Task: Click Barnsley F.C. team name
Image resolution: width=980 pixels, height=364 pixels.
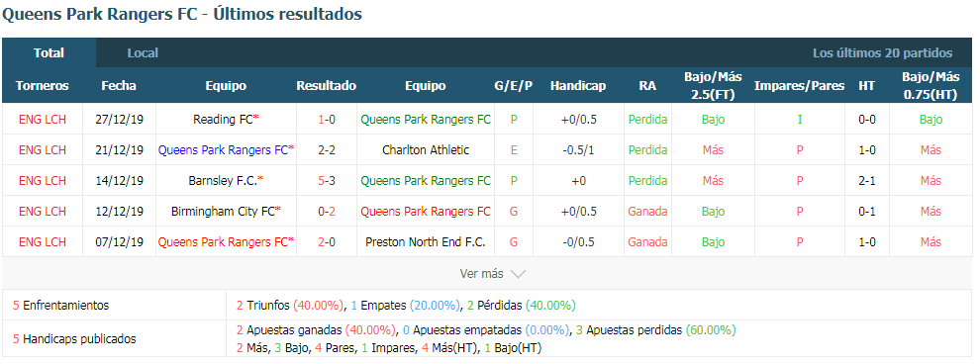Action: (223, 180)
